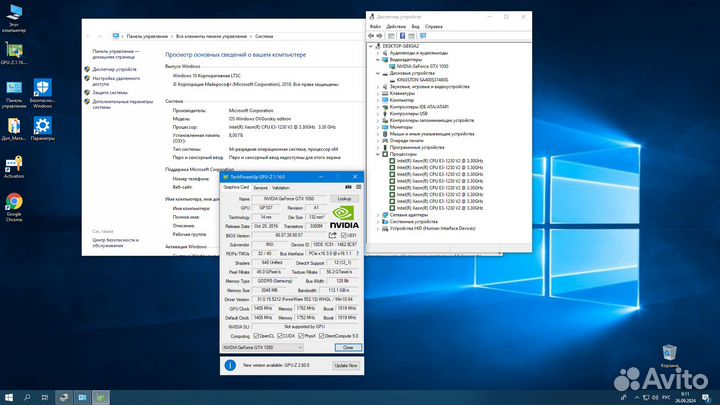Open the GPU-Z hamburger menu icon
720x405 pixels.
(359, 187)
